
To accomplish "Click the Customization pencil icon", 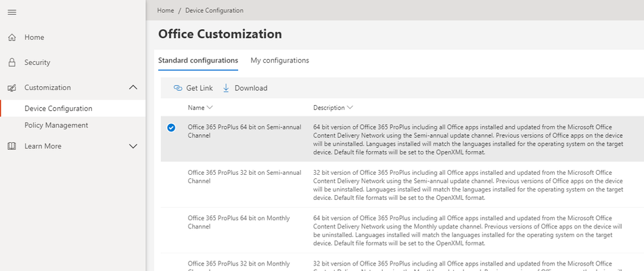I will pyautogui.click(x=12, y=87).
